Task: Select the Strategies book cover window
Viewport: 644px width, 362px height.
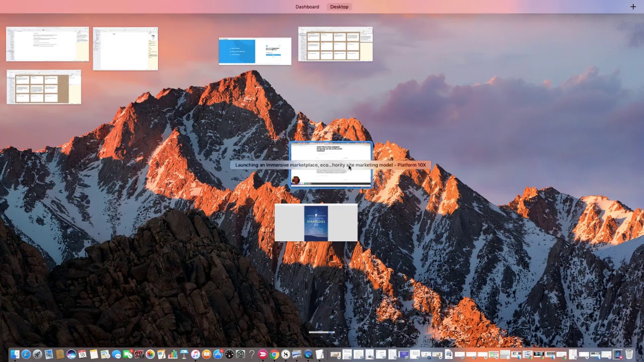Action: 316,223
